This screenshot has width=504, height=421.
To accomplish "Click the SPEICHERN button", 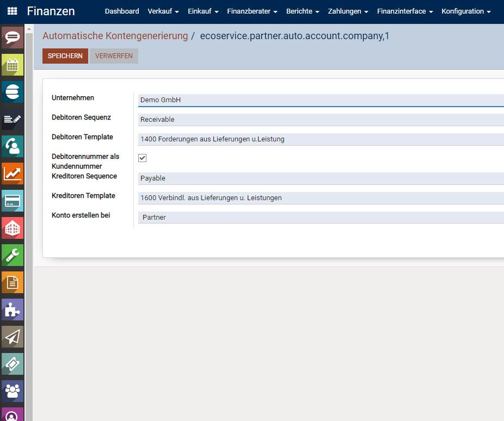I will (x=65, y=55).
